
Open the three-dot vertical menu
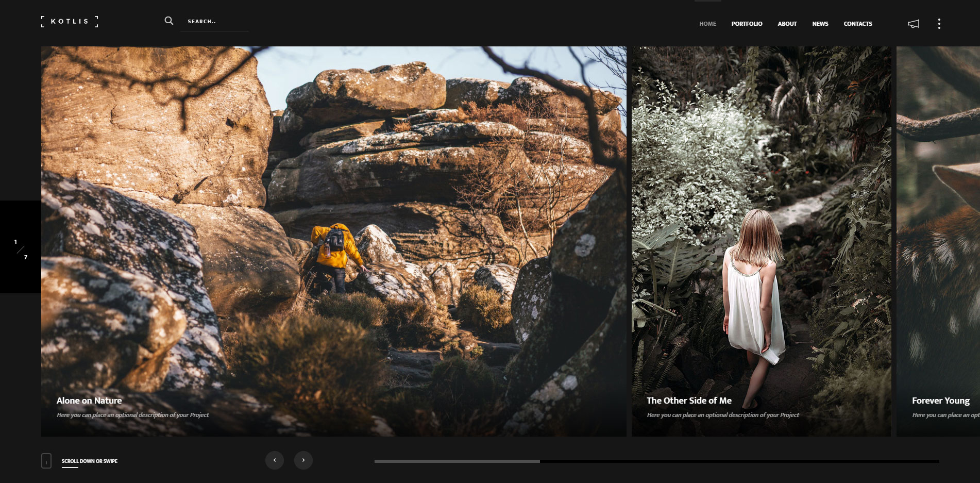[939, 24]
